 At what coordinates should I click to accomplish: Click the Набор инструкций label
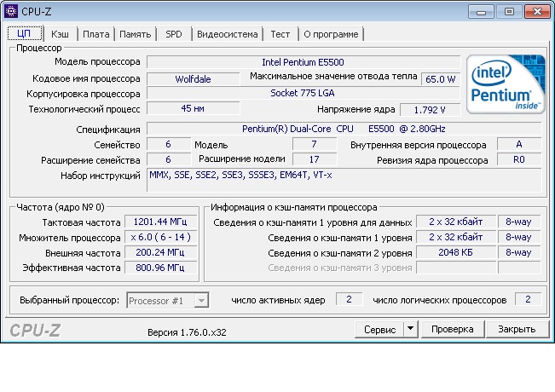[101, 176]
